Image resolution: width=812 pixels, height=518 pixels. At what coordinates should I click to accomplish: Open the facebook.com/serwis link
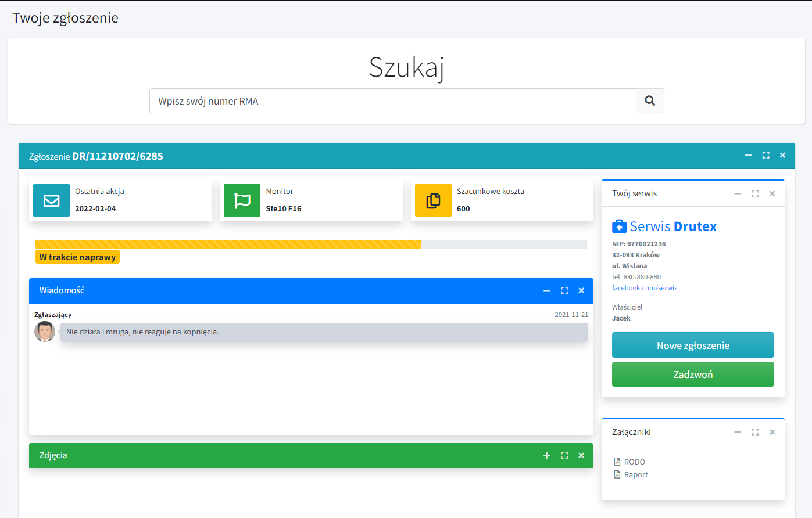pos(645,288)
